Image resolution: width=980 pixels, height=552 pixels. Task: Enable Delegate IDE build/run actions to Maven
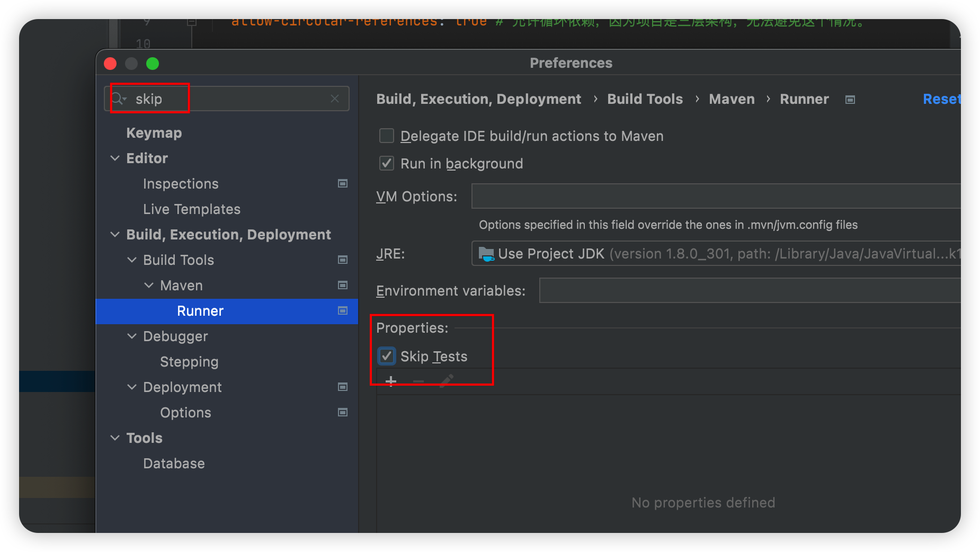point(387,136)
